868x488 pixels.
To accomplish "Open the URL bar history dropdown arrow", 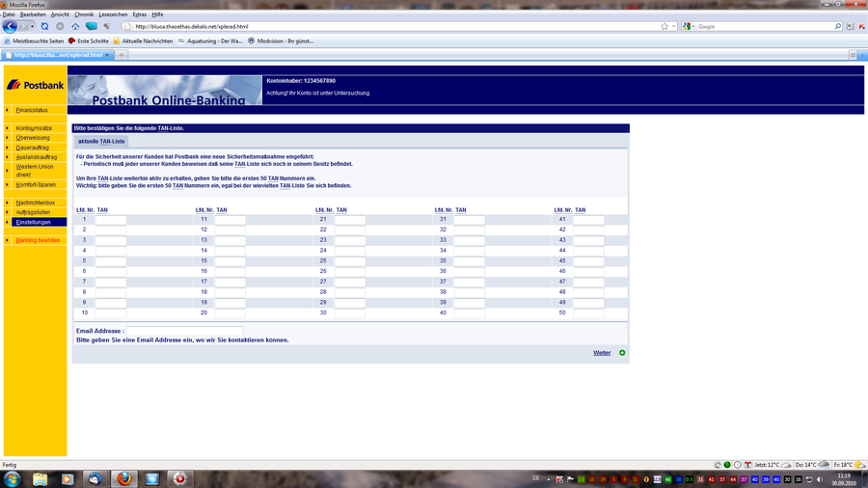I will point(674,26).
